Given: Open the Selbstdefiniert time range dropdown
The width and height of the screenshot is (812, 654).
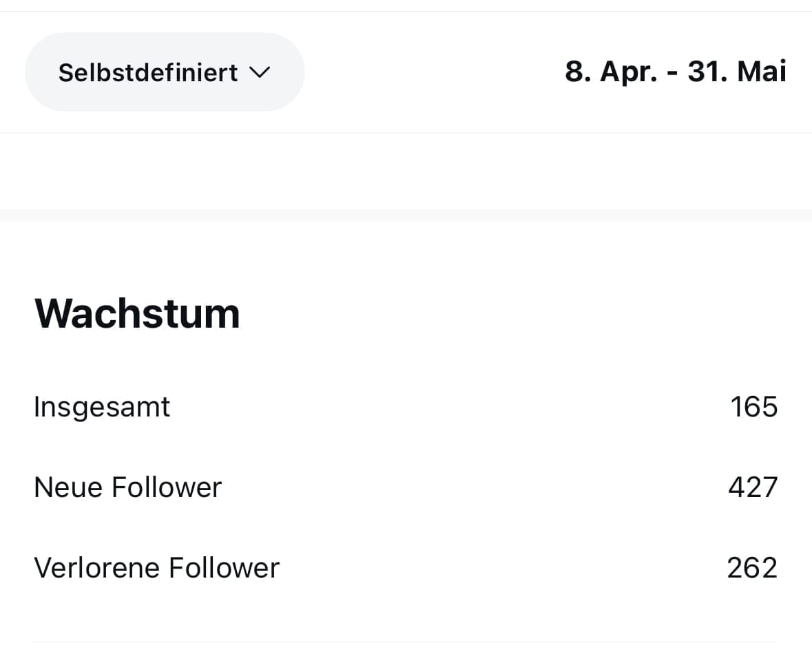Looking at the screenshot, I should coord(165,72).
